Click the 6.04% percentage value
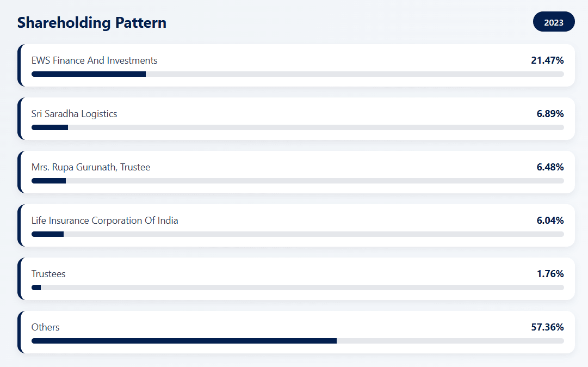The image size is (588, 367). 550,221
